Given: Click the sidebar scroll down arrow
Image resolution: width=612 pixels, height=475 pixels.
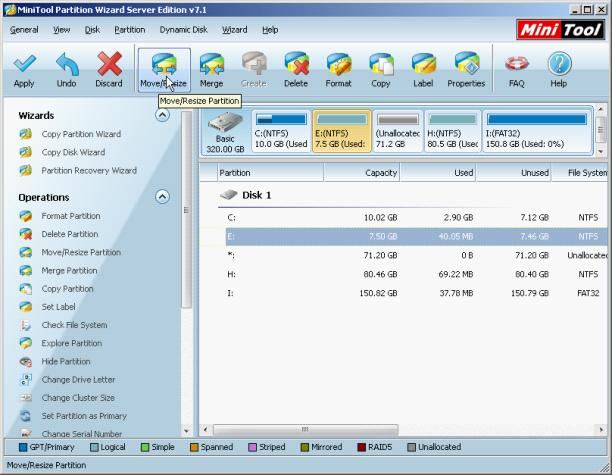Looking at the screenshot, I should [187, 431].
